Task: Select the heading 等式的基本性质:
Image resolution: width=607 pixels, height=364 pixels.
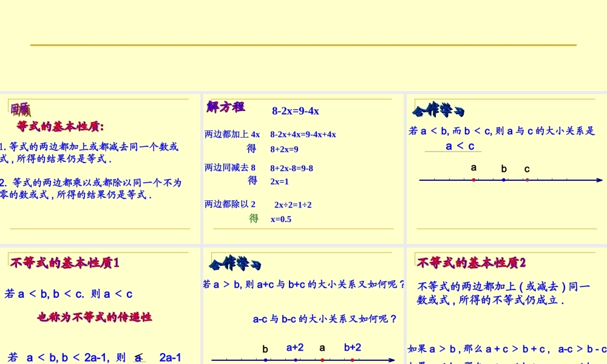Action: [x=60, y=126]
